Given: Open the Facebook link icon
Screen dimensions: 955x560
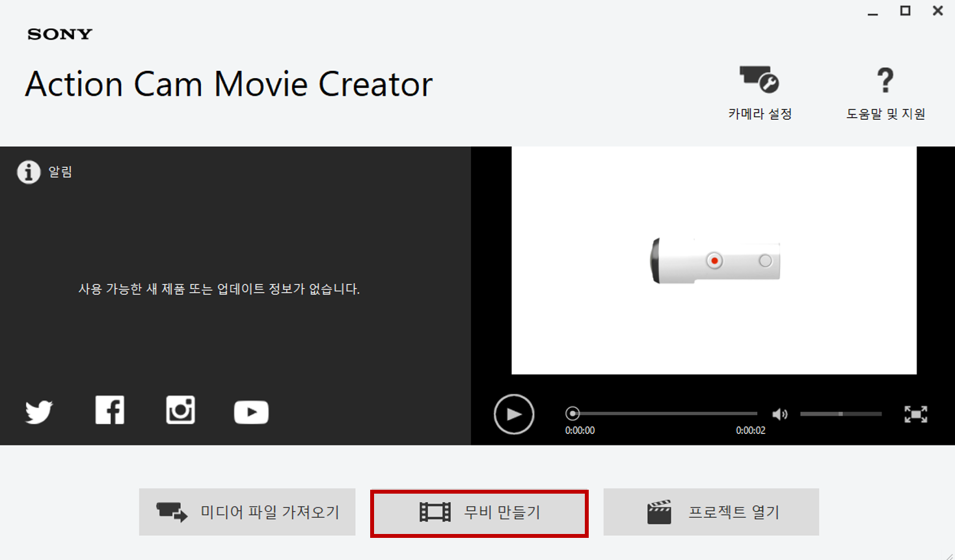Looking at the screenshot, I should click(110, 410).
